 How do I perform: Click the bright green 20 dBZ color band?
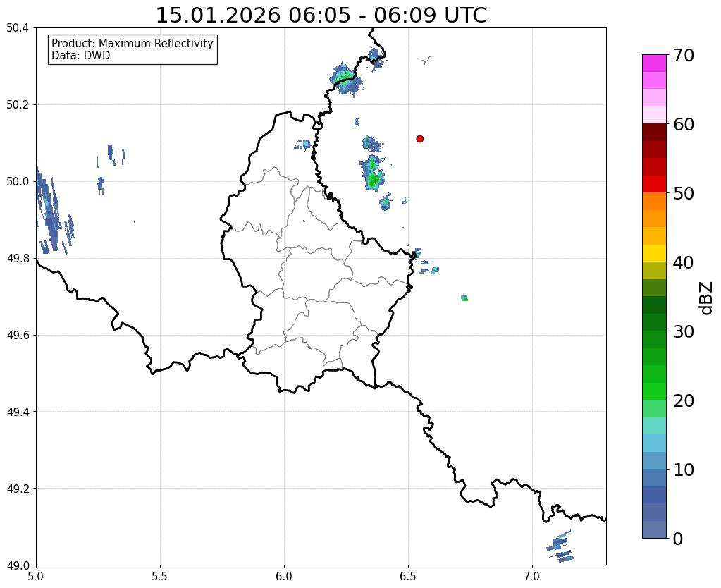click(x=654, y=391)
